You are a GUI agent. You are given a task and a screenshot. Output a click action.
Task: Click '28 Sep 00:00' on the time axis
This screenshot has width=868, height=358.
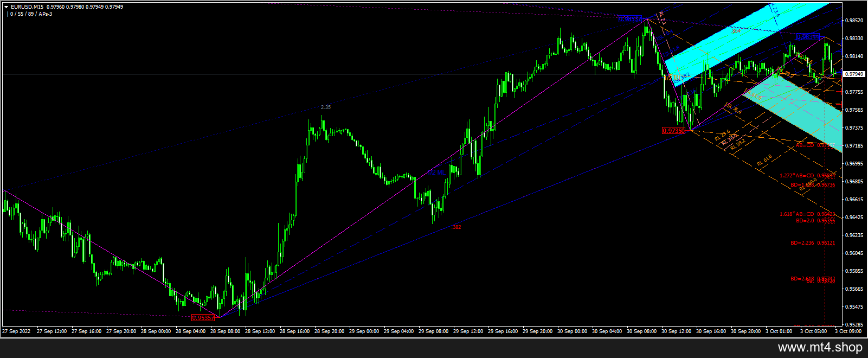coord(156,331)
